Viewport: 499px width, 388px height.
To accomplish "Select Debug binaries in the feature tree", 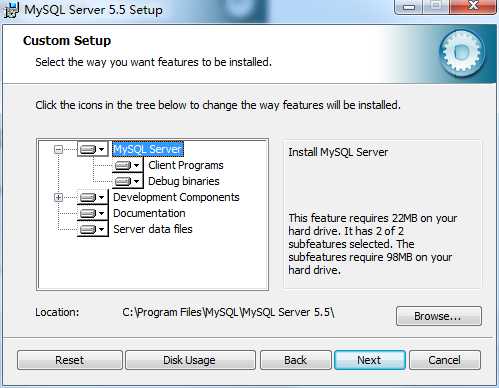I will coord(184,181).
